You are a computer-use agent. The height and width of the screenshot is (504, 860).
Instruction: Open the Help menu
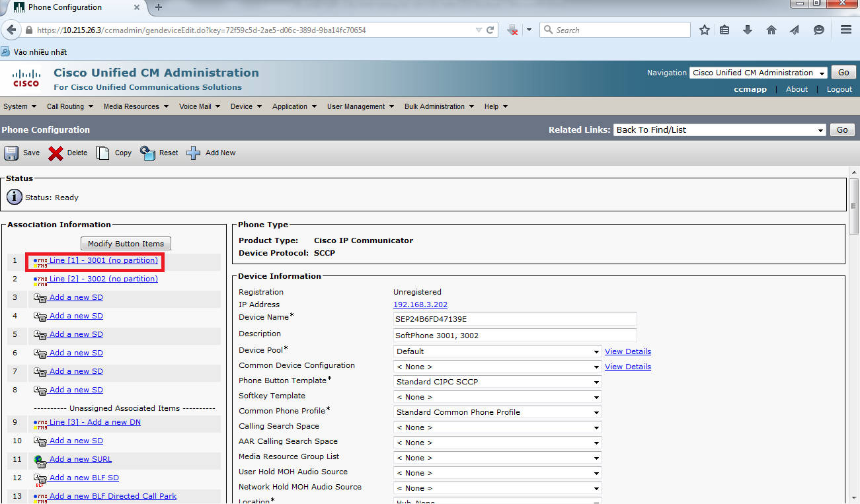click(496, 106)
